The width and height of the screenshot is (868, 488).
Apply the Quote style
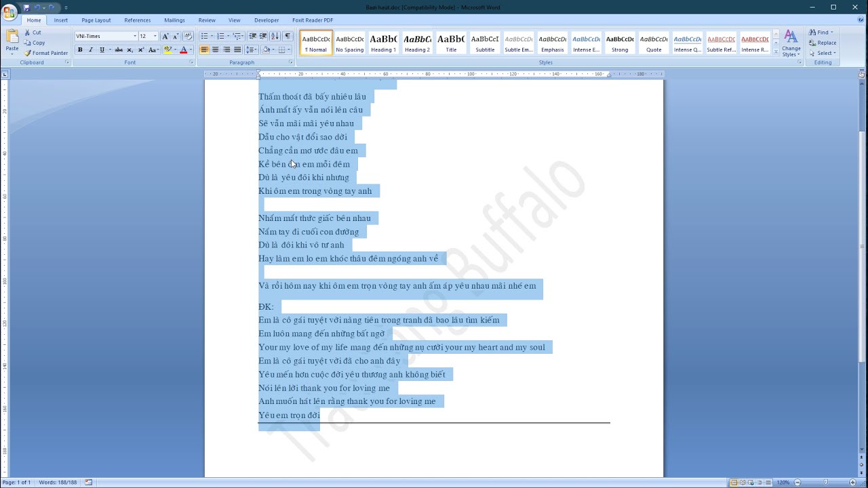click(x=654, y=43)
